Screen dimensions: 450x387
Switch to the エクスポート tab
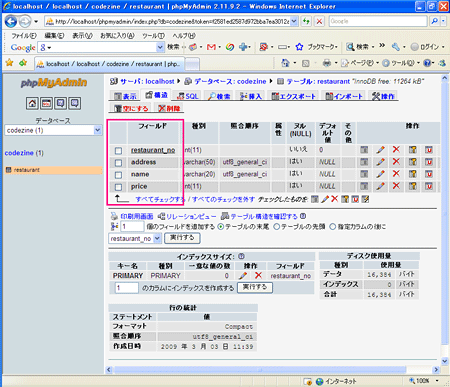point(293,96)
